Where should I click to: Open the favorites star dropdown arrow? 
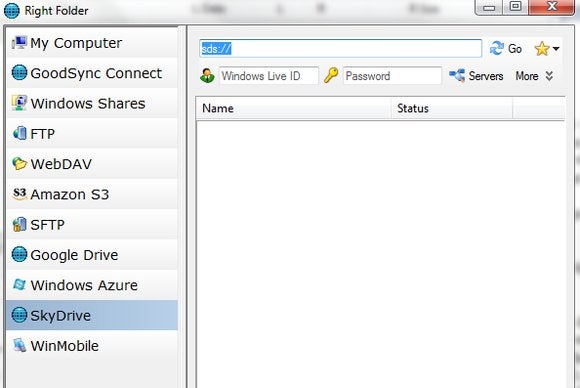click(556, 49)
